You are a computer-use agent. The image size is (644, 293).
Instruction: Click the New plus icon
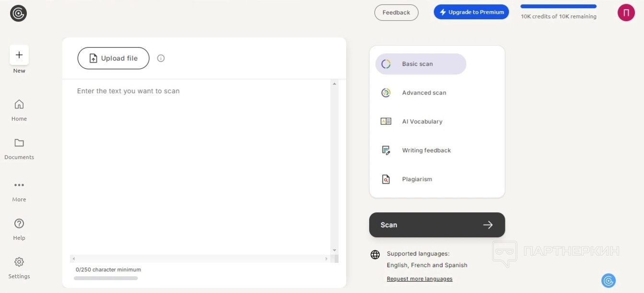pyautogui.click(x=19, y=55)
